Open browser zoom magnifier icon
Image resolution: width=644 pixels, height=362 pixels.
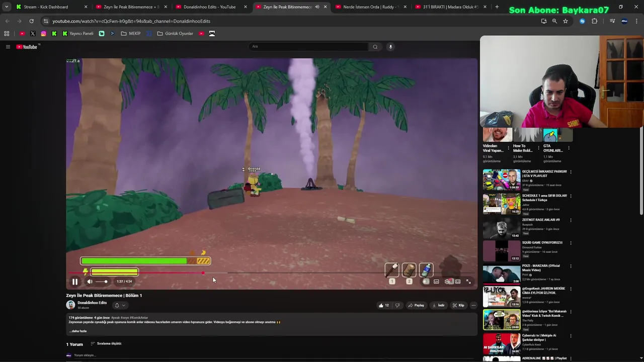(x=554, y=21)
